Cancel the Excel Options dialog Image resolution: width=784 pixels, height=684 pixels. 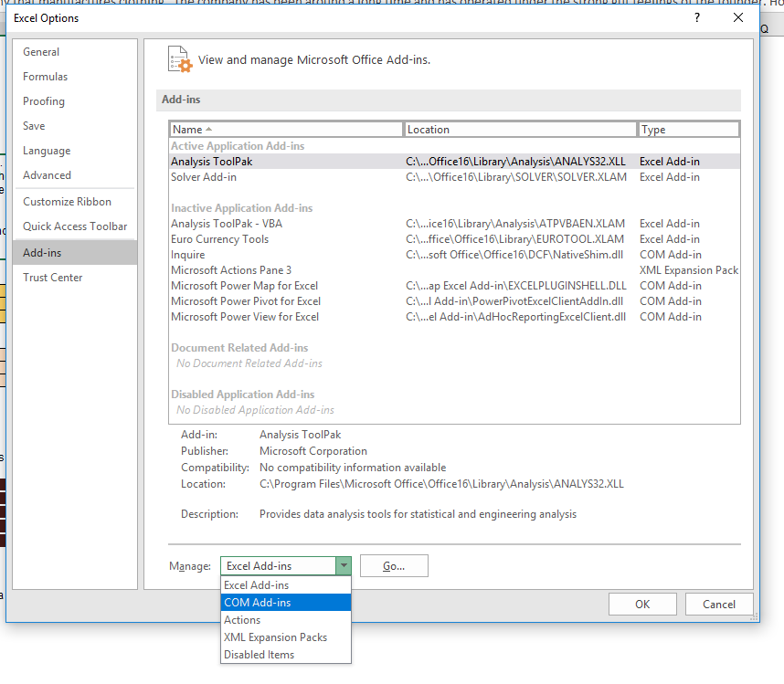point(718,604)
